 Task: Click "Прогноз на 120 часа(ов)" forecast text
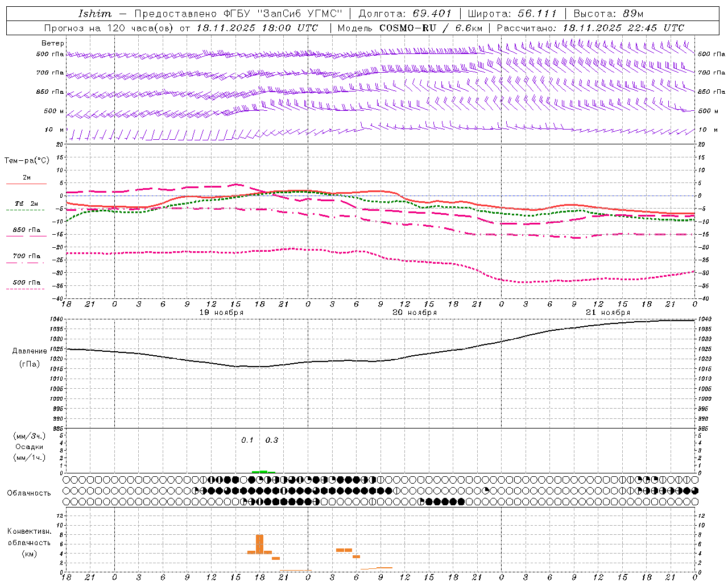[109, 28]
